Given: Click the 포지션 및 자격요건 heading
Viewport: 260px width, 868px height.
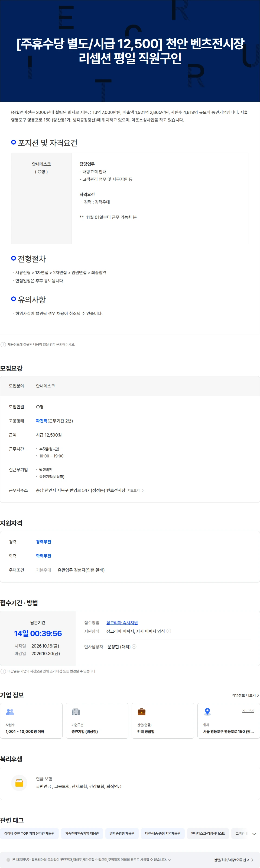Looking at the screenshot, I should pos(47,143).
